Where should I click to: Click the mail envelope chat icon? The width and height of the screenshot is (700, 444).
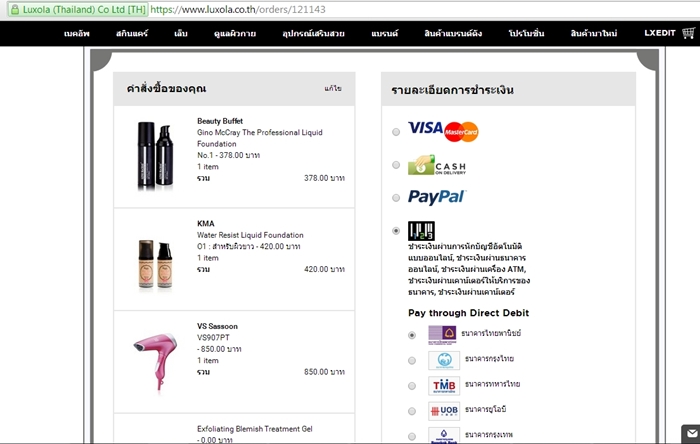tap(692, 434)
